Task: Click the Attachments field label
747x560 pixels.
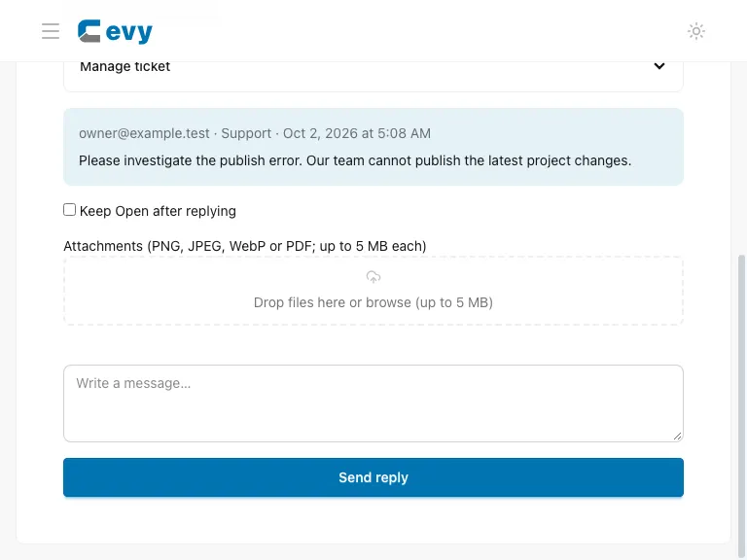Action: click(245, 246)
